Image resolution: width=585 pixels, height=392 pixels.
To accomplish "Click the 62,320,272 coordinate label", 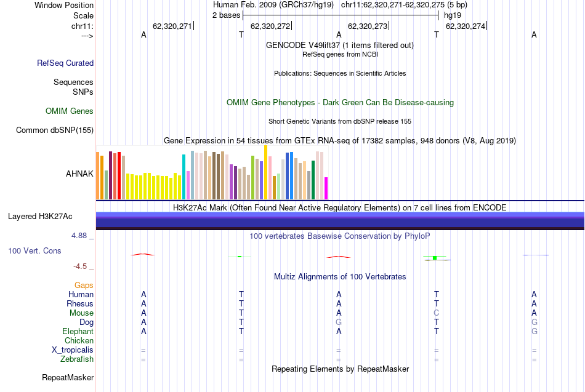I will click(x=270, y=26).
